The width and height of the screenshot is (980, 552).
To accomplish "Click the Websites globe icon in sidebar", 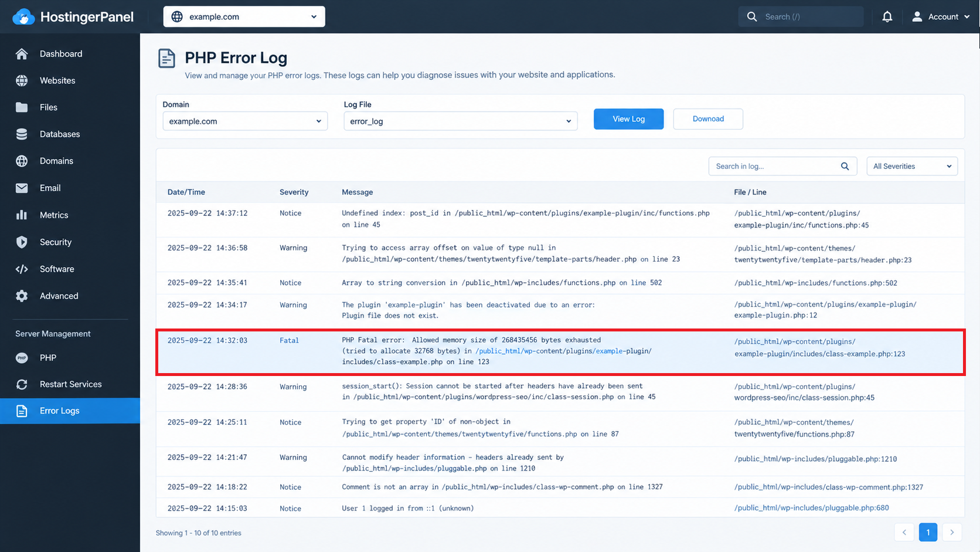I will [22, 80].
